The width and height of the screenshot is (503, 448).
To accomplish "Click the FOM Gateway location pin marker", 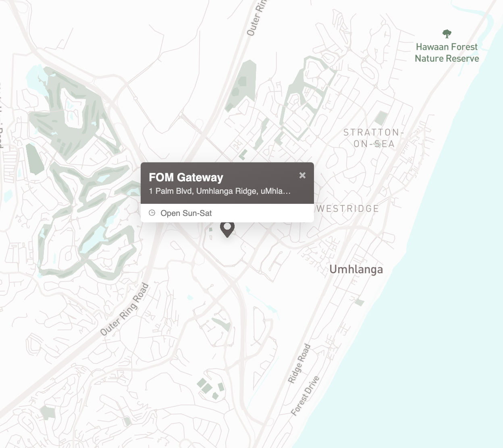I will tap(227, 229).
